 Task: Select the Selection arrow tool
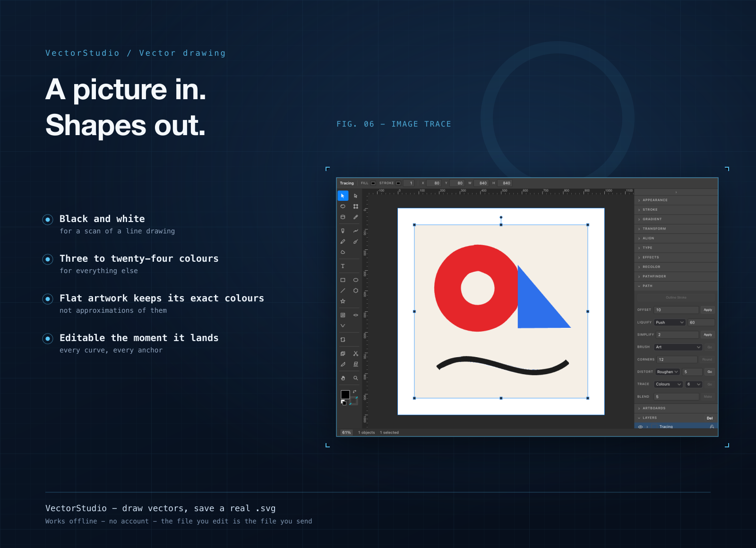[x=343, y=196]
